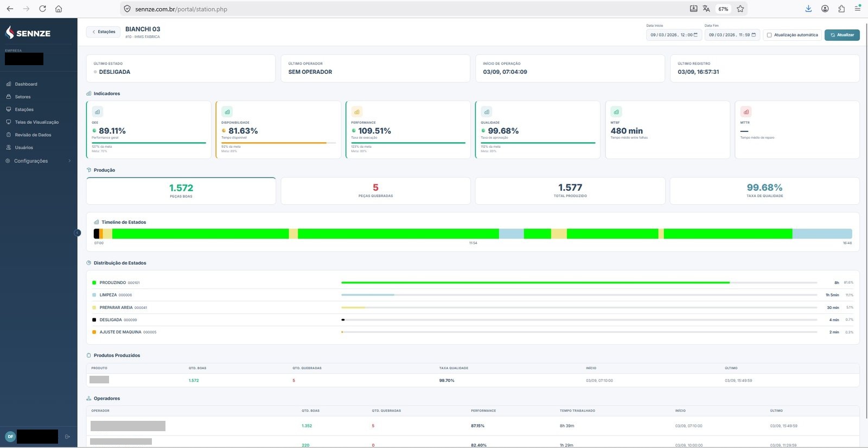Collapse the sidebar with the round arrow

tap(78, 233)
